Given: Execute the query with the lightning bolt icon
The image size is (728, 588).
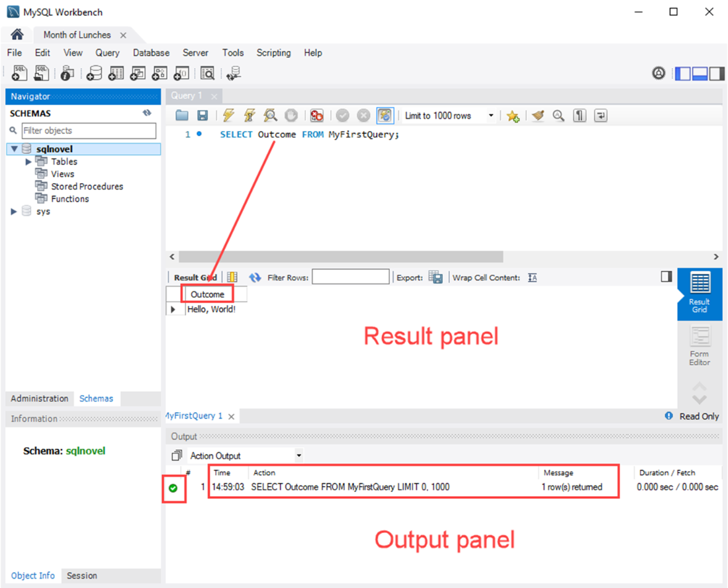Looking at the screenshot, I should pyautogui.click(x=228, y=115).
